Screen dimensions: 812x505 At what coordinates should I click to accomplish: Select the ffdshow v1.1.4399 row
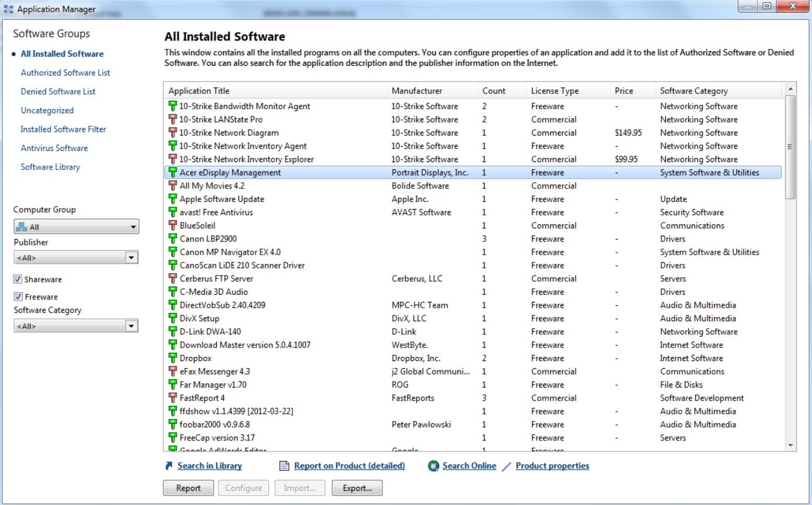tap(473, 412)
